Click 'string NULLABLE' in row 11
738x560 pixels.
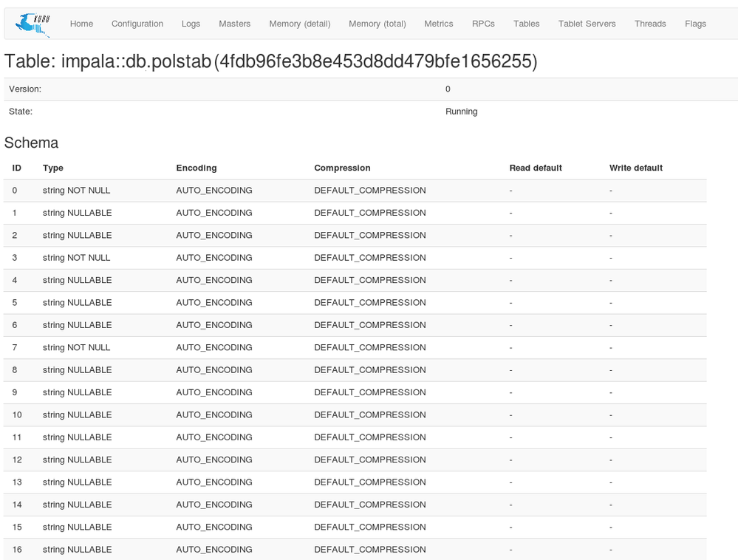pyautogui.click(x=77, y=437)
